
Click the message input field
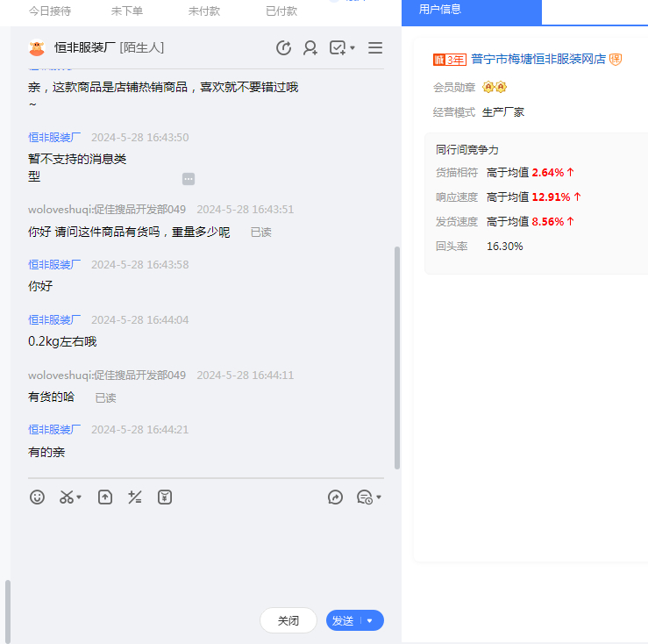click(x=206, y=555)
